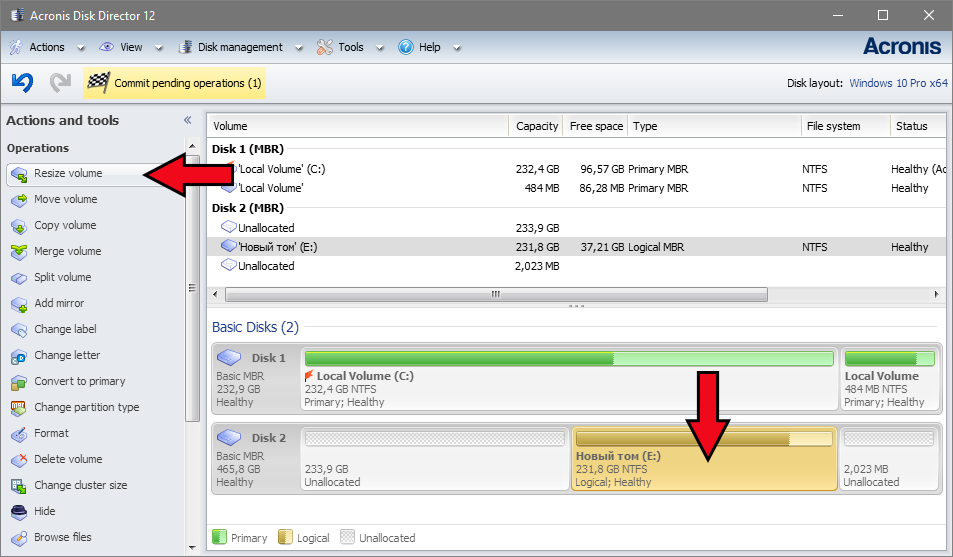Screen dimensions: 953x557
Task: Click the Add mirror icon
Action: click(x=18, y=304)
